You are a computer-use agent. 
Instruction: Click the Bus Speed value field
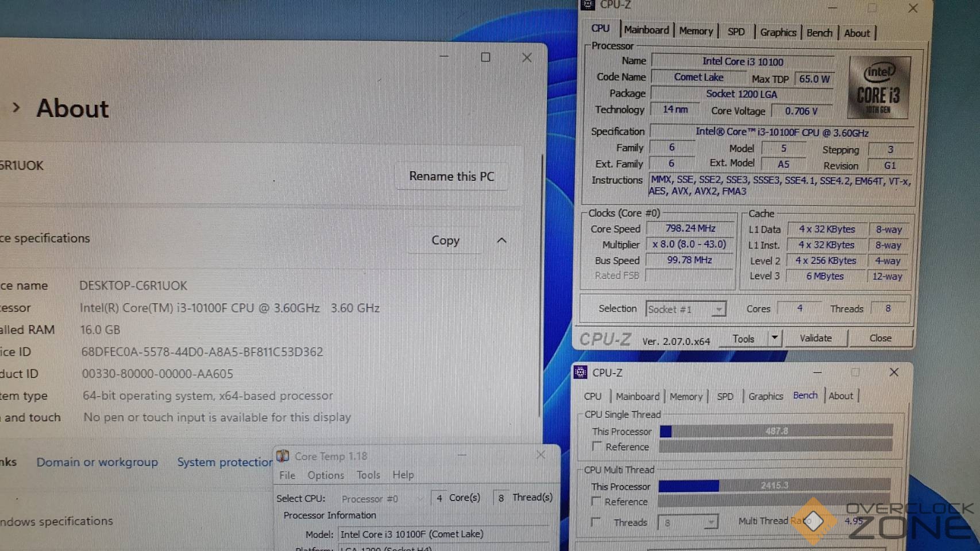coord(689,260)
